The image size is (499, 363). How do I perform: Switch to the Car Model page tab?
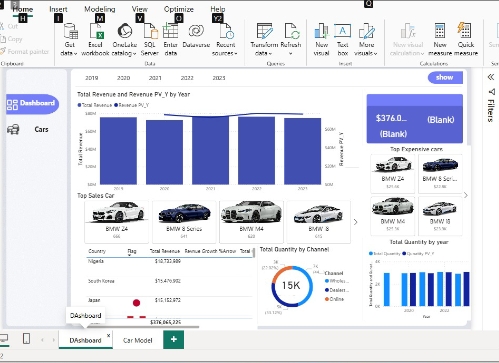tap(138, 340)
